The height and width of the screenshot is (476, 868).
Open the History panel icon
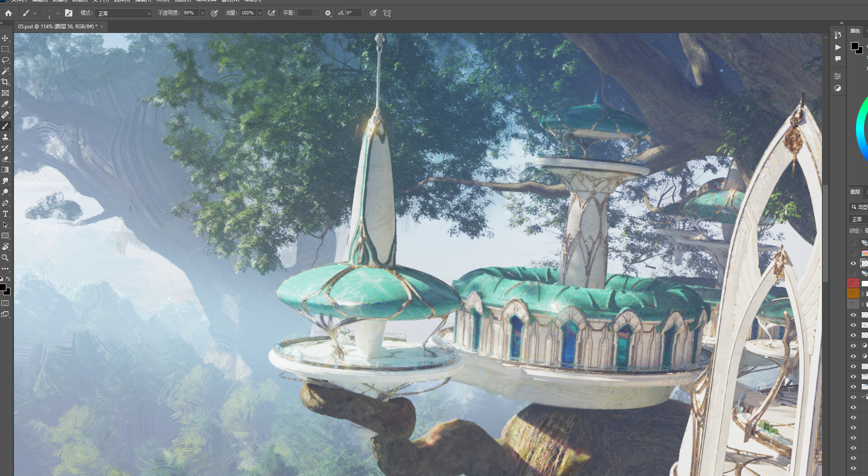838,35
